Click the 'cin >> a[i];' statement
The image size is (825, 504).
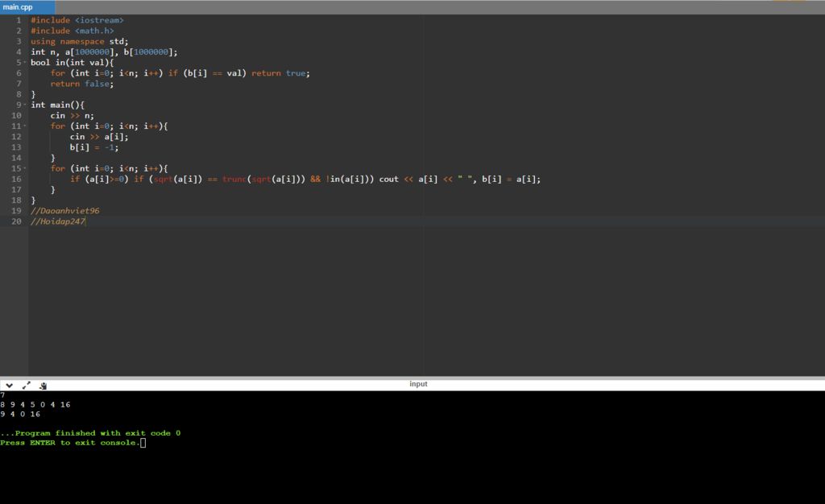click(x=99, y=137)
